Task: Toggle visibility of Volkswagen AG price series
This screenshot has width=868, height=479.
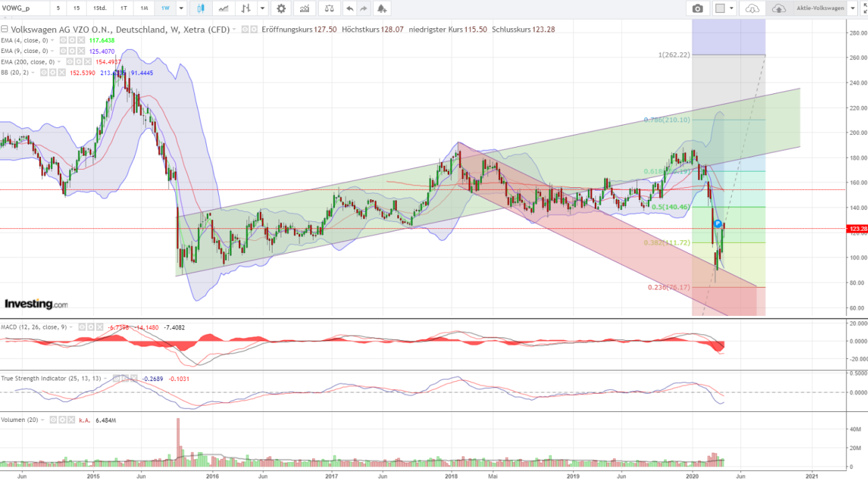Action: pos(245,30)
